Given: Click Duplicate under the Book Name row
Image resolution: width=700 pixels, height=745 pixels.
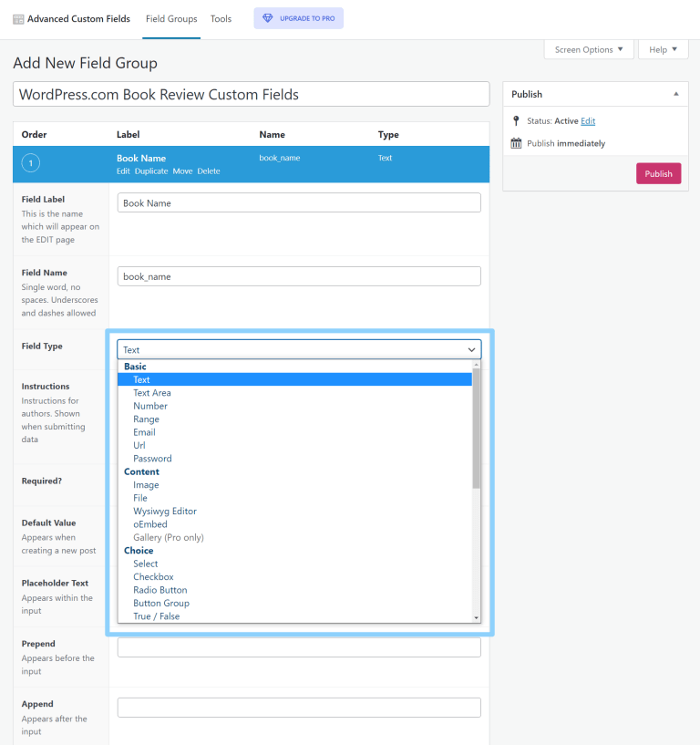Looking at the screenshot, I should pyautogui.click(x=151, y=171).
